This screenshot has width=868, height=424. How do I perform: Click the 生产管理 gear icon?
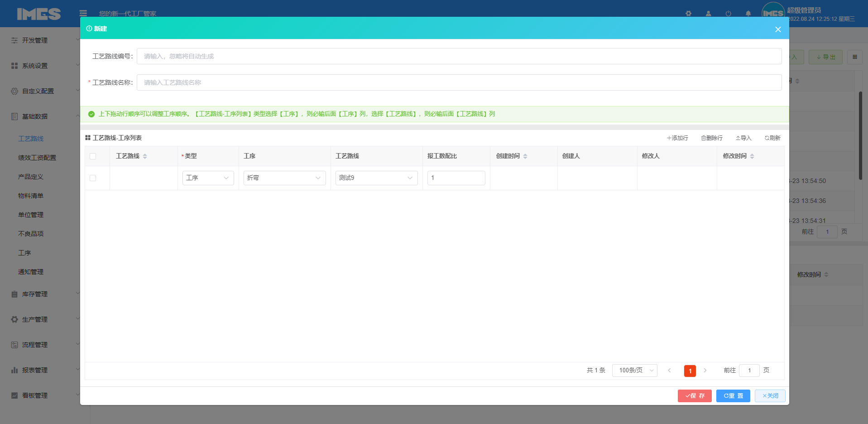pyautogui.click(x=14, y=319)
